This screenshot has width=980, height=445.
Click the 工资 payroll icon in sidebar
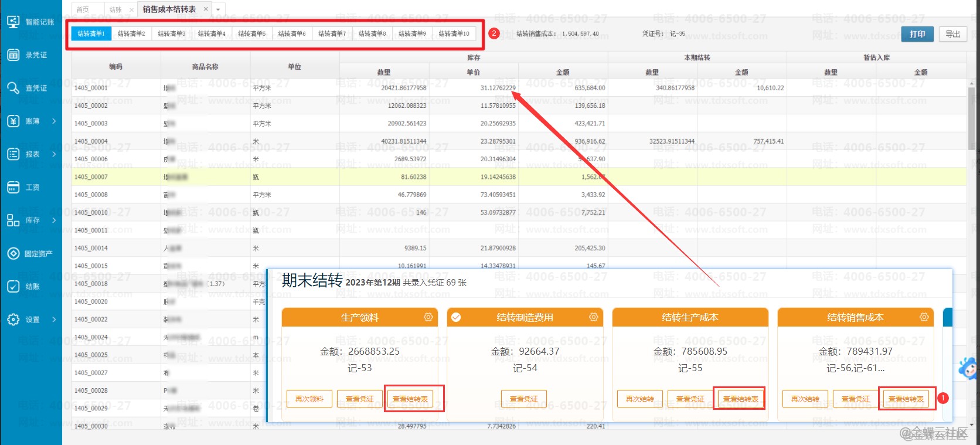[13, 187]
